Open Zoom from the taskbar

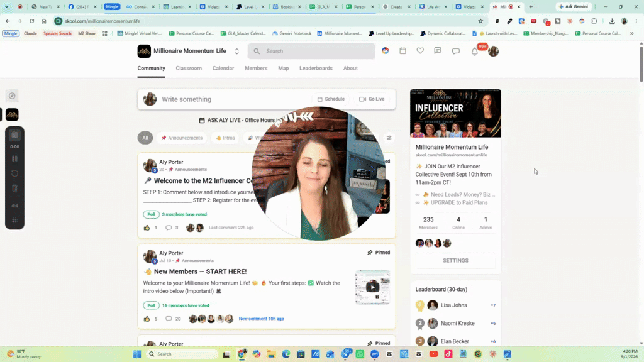[x=375, y=354]
